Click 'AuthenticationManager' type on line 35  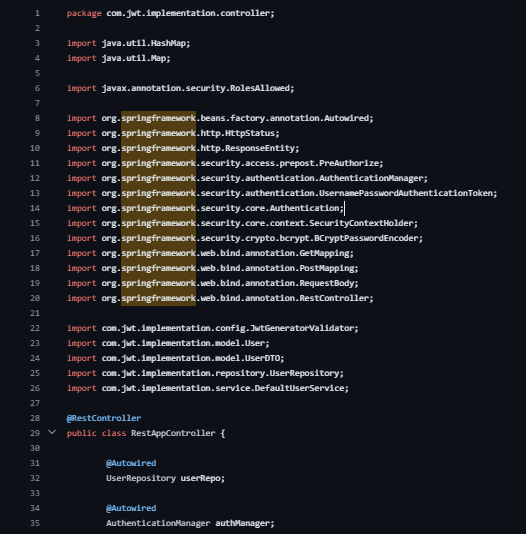point(158,523)
